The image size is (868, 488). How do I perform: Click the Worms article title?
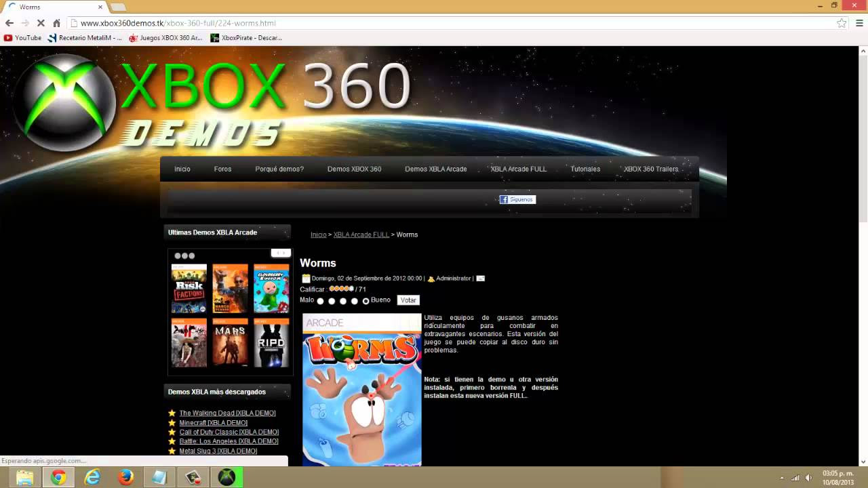[318, 263]
